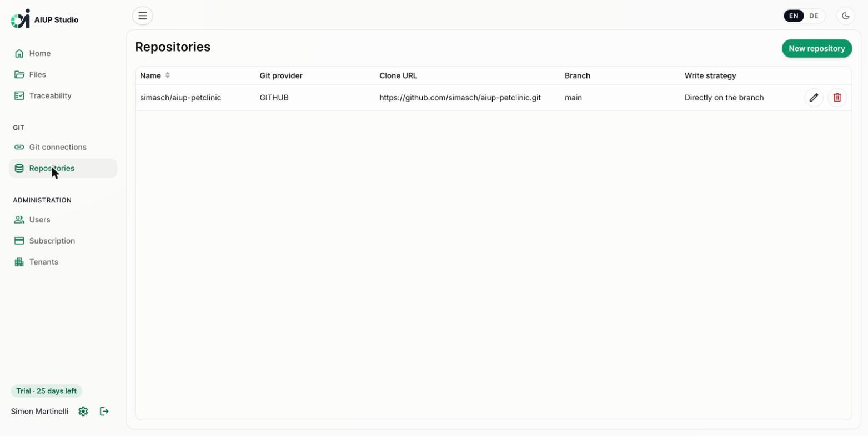Select Repositories in the sidebar
Image resolution: width=868 pixels, height=436 pixels.
click(x=63, y=168)
